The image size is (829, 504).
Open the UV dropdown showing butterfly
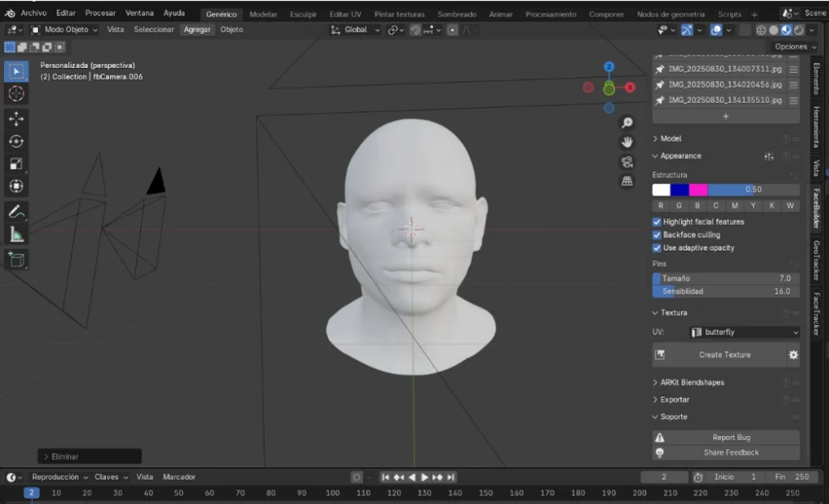743,332
